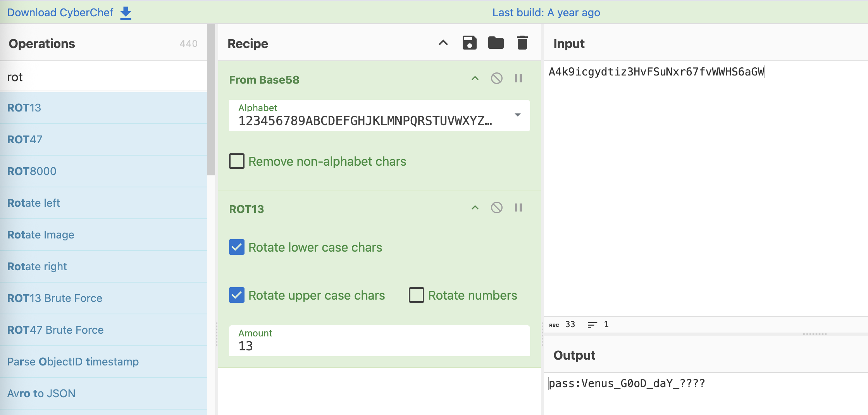Open the load recipe folder icon

pyautogui.click(x=496, y=43)
